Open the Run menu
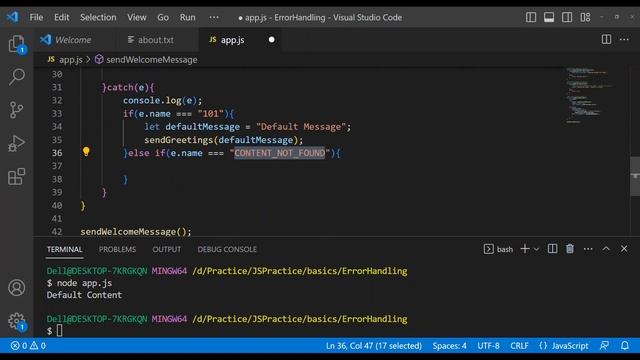 pos(187,17)
